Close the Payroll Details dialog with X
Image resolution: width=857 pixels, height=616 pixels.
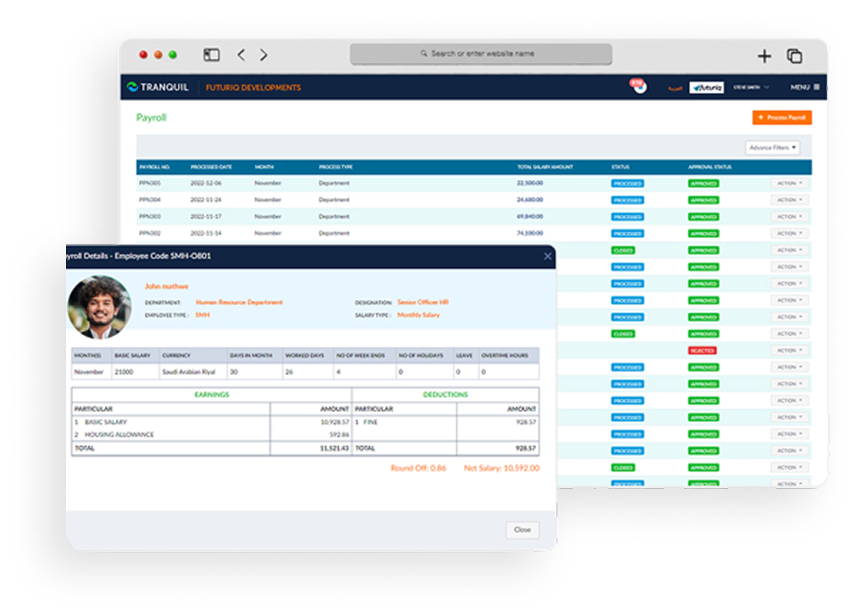tap(548, 256)
